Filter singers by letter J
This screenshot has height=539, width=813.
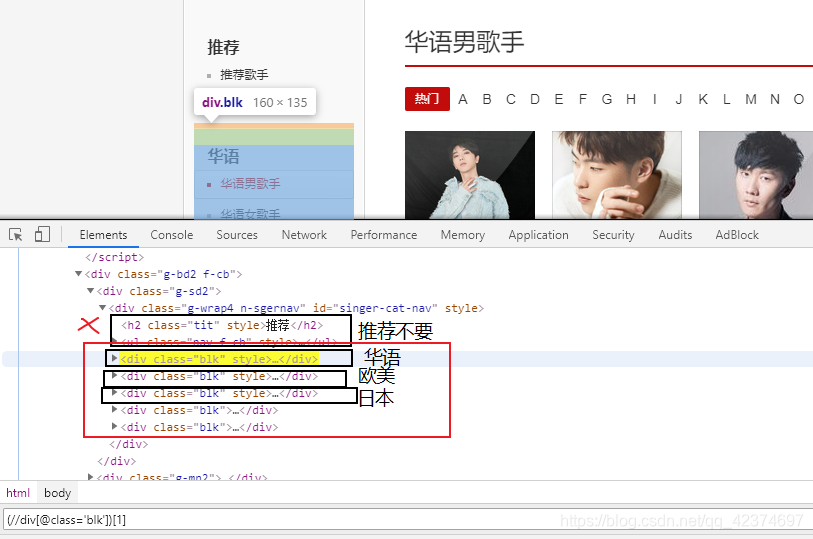679,99
